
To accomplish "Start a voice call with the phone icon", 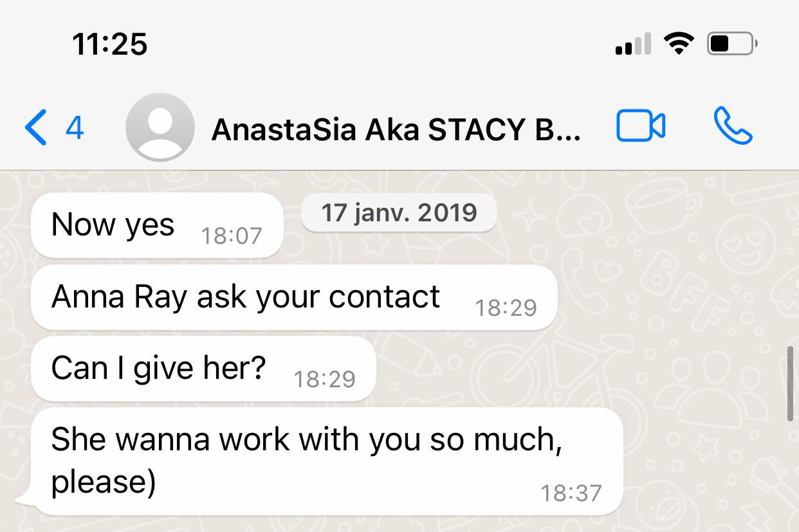I will 733,126.
